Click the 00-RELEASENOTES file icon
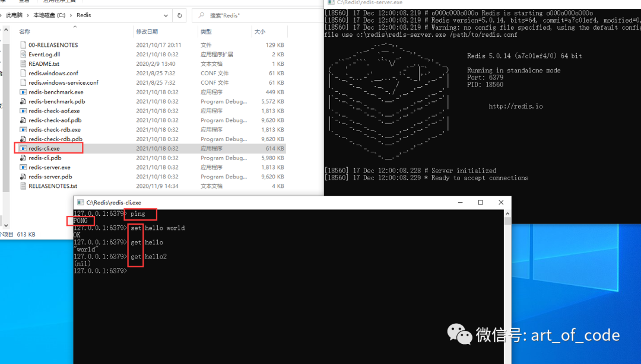 point(23,45)
